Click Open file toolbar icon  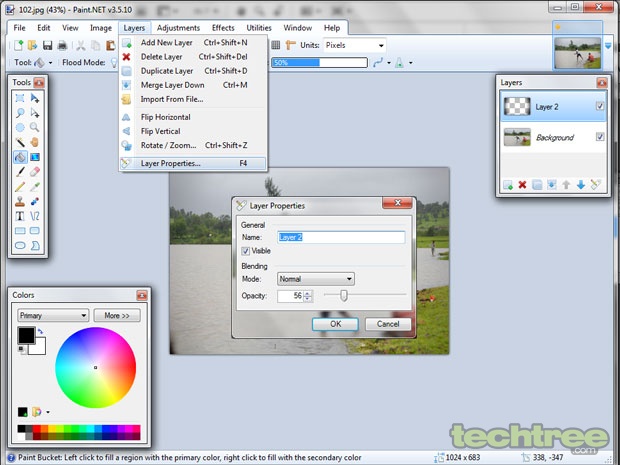32,45
